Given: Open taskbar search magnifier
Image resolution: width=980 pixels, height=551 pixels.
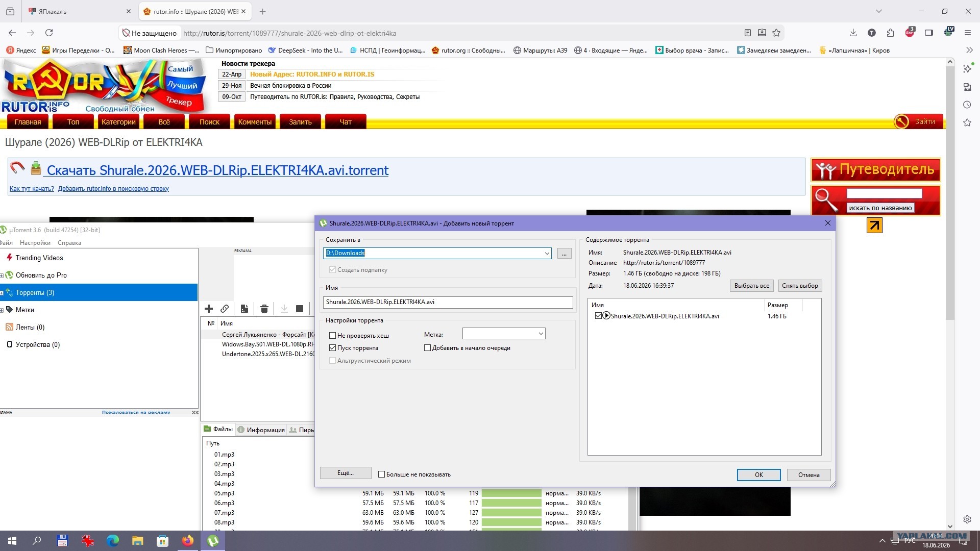Looking at the screenshot, I should [37, 540].
